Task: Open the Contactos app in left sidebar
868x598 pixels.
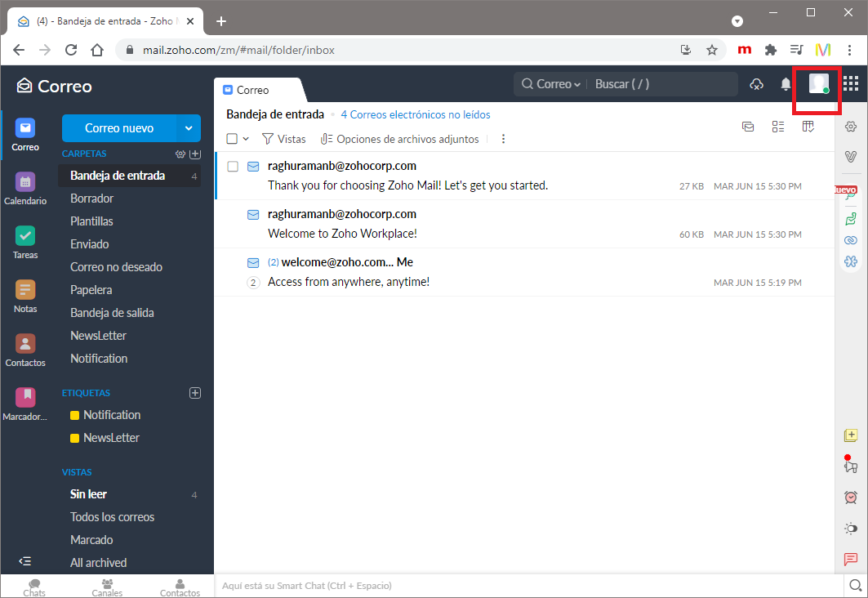Action: tap(25, 350)
